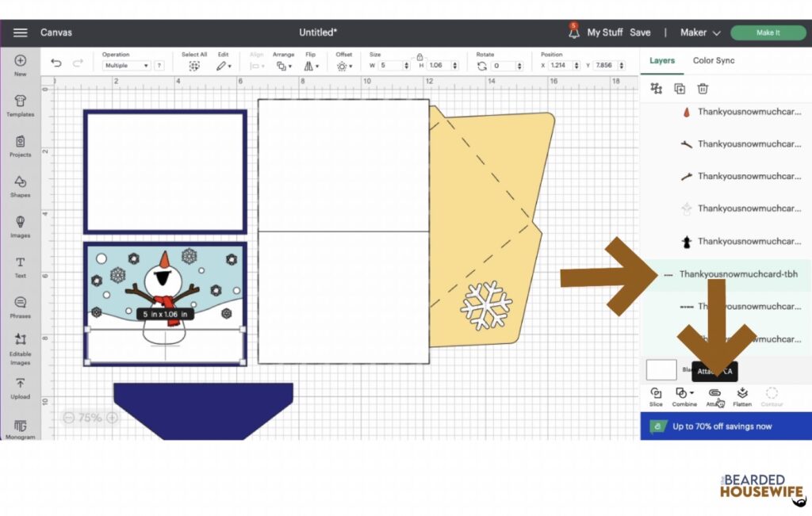Click the white color swatch in layers panel
This screenshot has height=516, width=812.
coord(661,370)
